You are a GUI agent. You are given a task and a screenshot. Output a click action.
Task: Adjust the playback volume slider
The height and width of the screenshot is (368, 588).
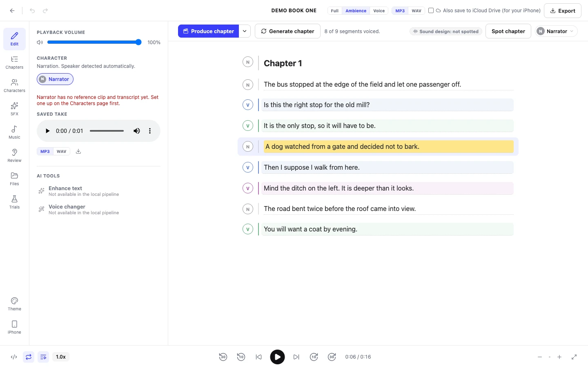pos(94,42)
